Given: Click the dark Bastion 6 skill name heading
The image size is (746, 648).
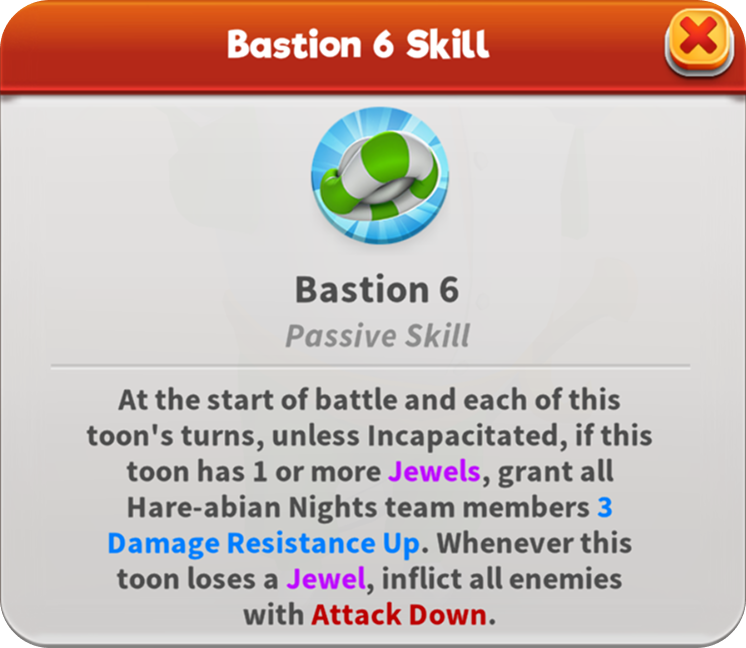Looking at the screenshot, I should pos(377,289).
